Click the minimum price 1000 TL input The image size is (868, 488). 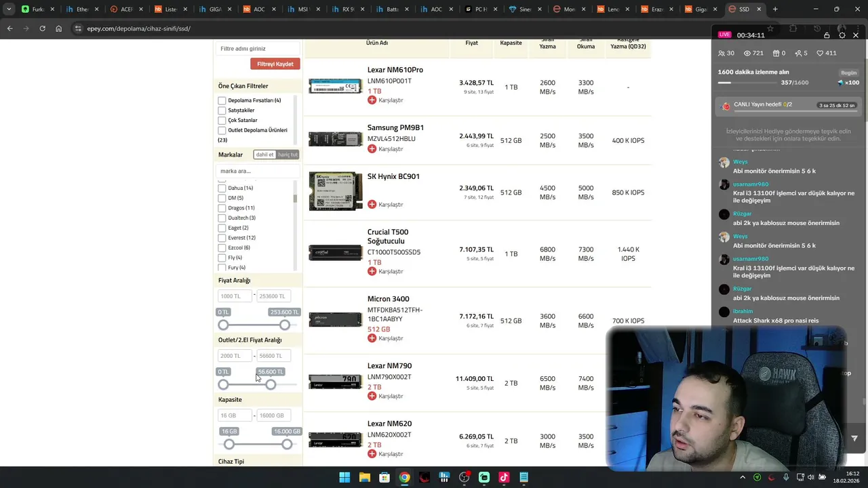pyautogui.click(x=235, y=296)
